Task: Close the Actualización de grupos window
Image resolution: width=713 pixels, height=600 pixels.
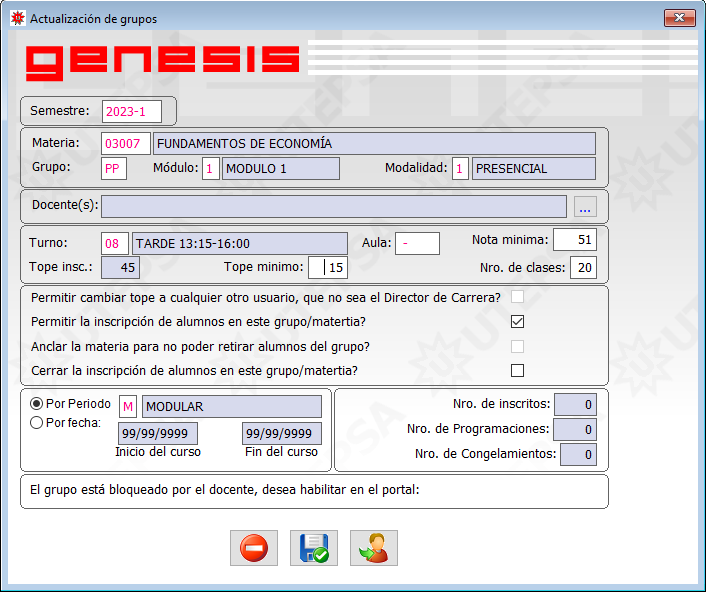Action: (x=679, y=18)
